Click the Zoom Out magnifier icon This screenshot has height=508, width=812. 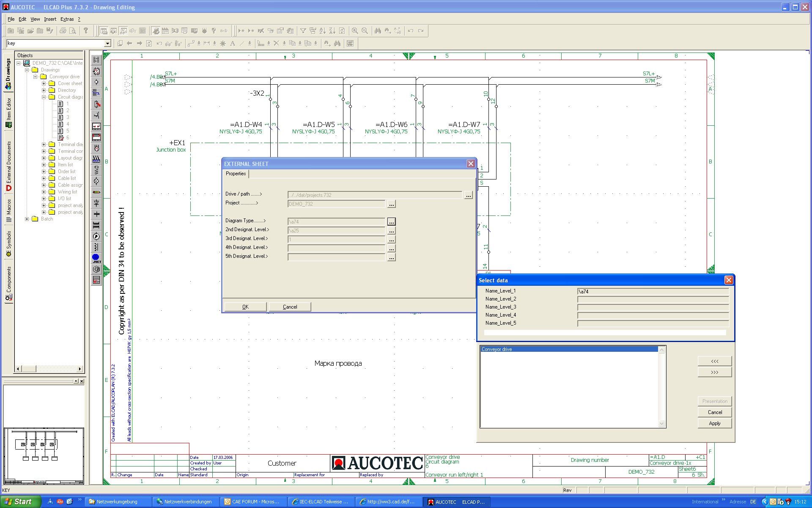point(365,30)
